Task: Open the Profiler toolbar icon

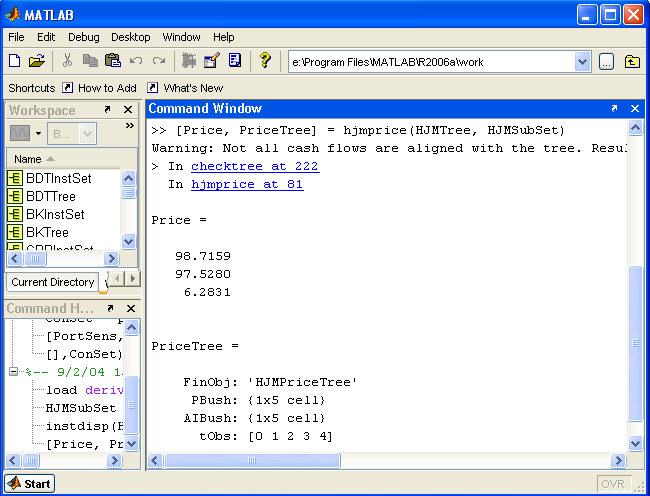Action: tap(235, 61)
